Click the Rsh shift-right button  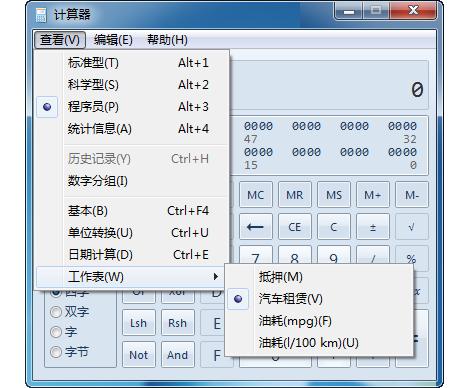pyautogui.click(x=178, y=323)
